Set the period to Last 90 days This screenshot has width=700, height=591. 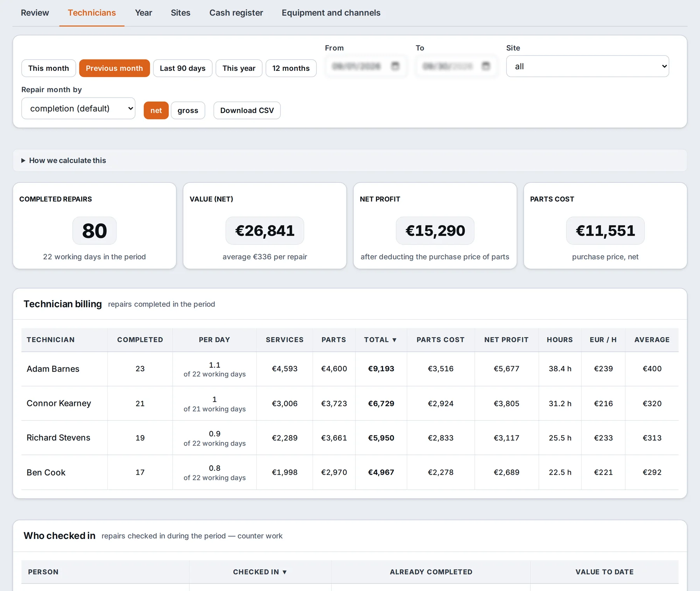tap(183, 68)
